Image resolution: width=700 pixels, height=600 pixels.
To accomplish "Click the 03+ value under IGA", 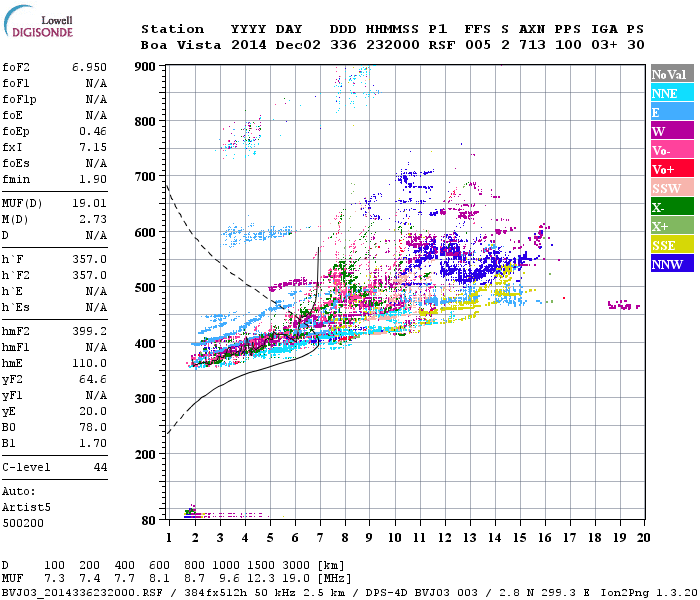I will (x=604, y=45).
